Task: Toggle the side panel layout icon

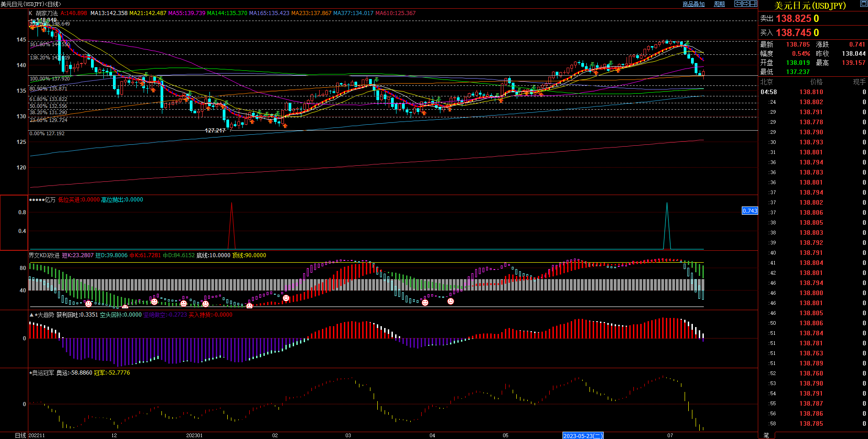Action: pos(753,4)
